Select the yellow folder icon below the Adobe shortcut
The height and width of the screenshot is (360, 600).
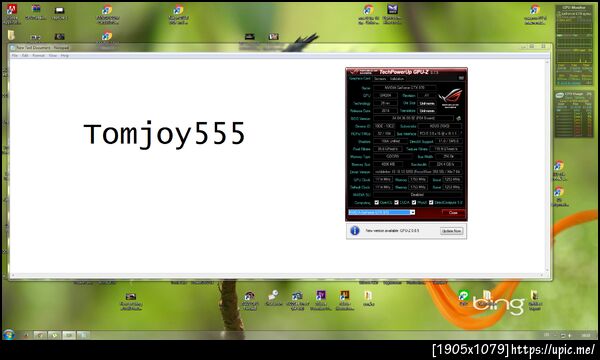(11, 35)
